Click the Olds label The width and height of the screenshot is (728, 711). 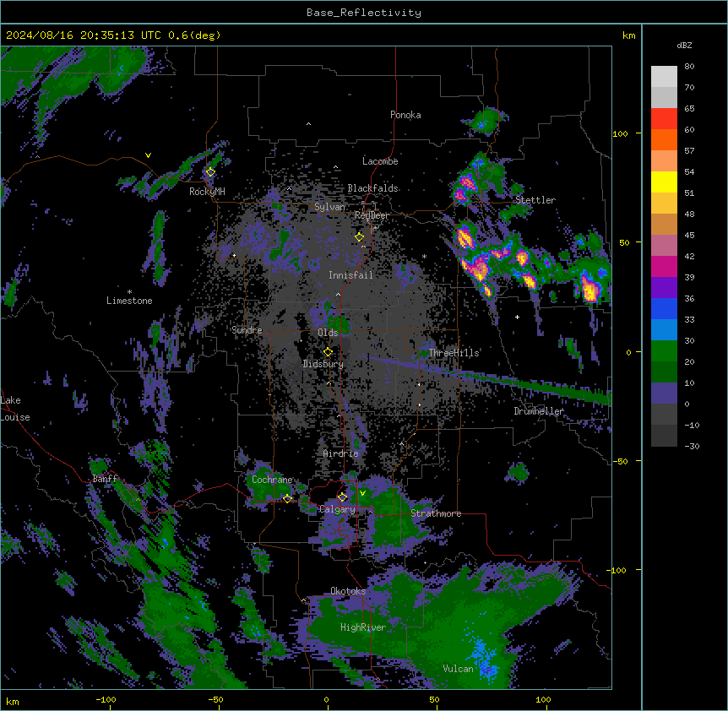328,333
